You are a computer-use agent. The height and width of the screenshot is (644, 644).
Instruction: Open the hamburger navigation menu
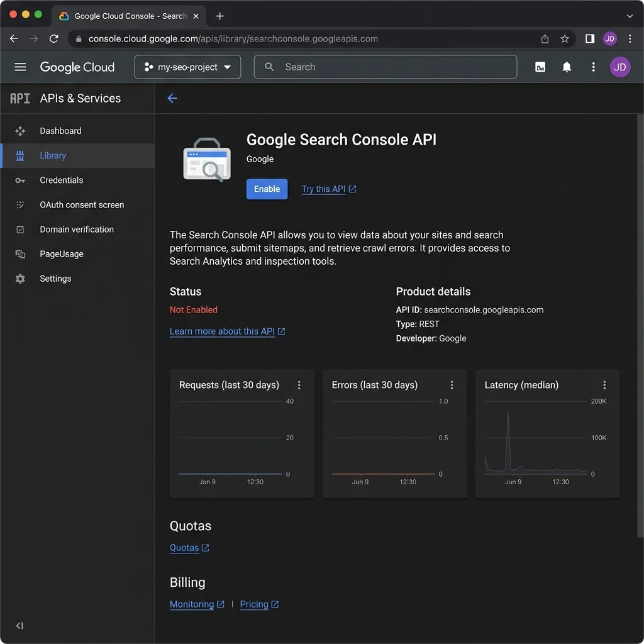coord(20,67)
